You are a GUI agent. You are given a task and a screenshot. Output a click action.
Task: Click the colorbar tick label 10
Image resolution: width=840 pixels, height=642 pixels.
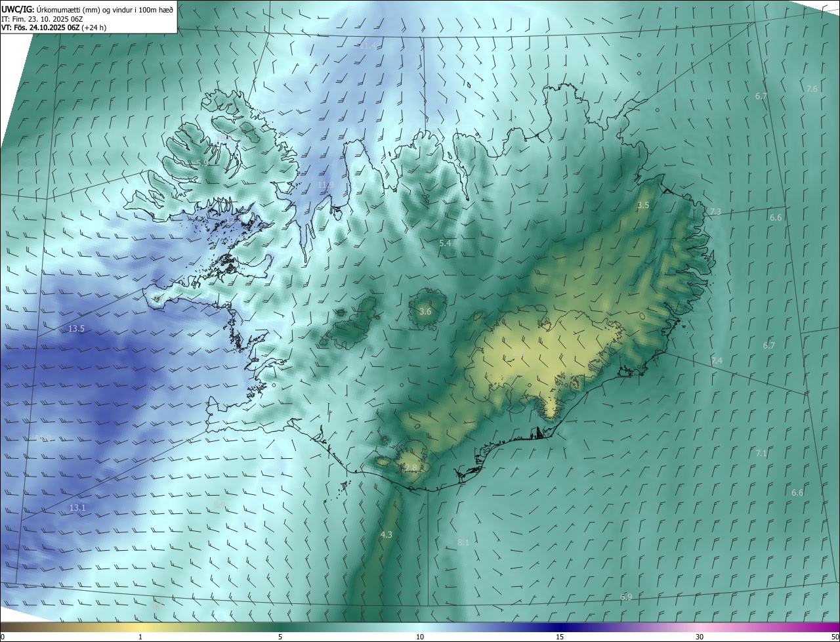pyautogui.click(x=420, y=637)
